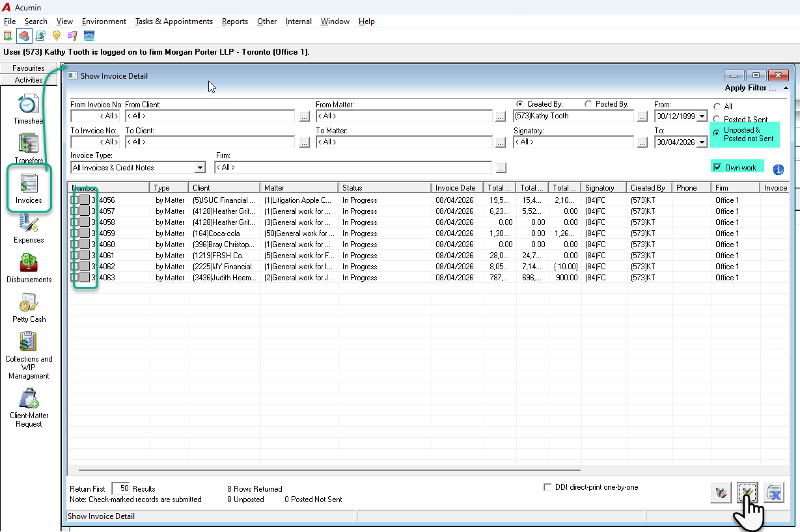800x532 pixels.
Task: Open the From date dropdown arrow
Action: [x=702, y=116]
